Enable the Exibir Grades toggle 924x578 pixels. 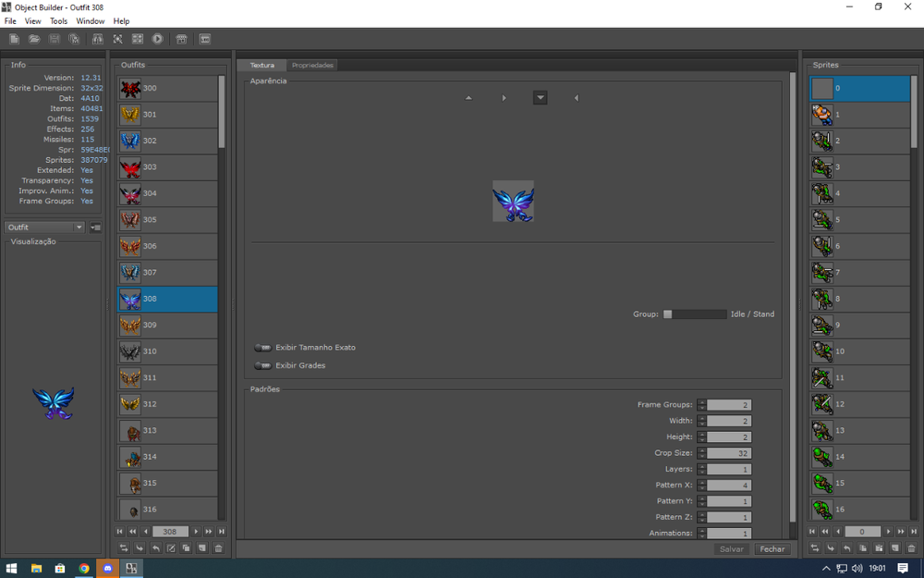[x=262, y=365]
